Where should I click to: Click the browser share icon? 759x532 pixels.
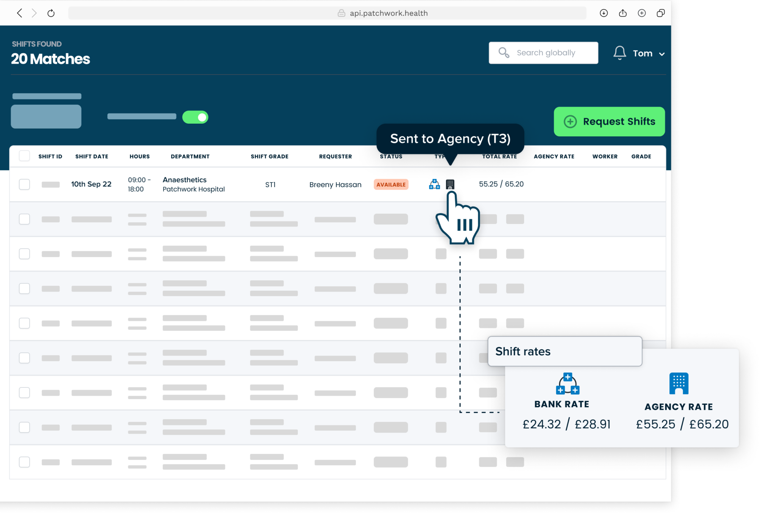click(x=623, y=13)
